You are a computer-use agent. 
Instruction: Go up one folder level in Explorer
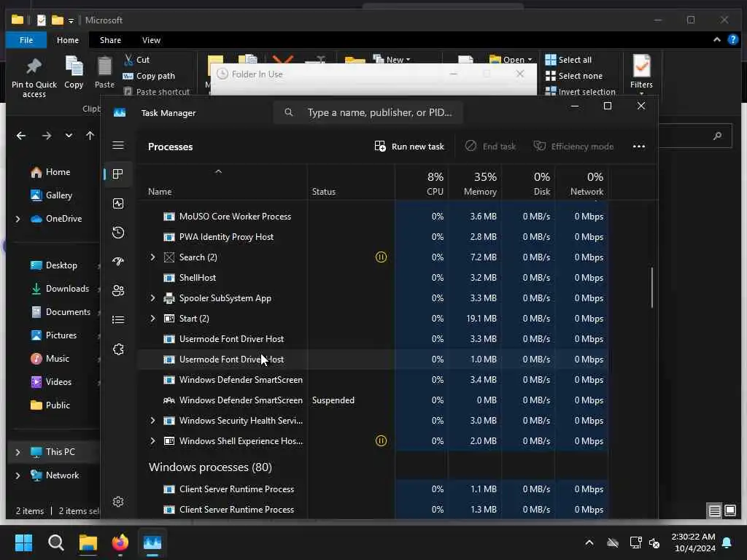pos(90,136)
